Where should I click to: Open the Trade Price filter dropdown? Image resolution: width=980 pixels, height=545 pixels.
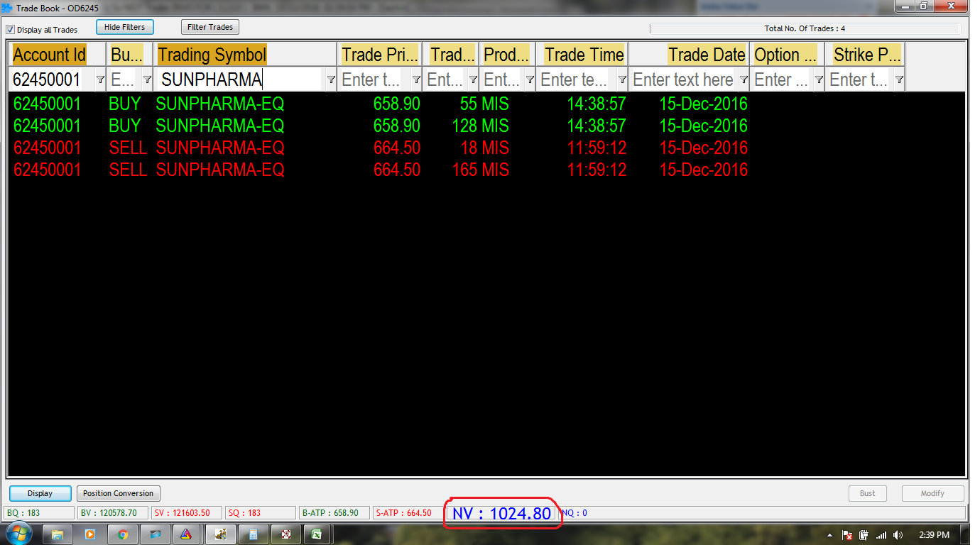point(416,79)
